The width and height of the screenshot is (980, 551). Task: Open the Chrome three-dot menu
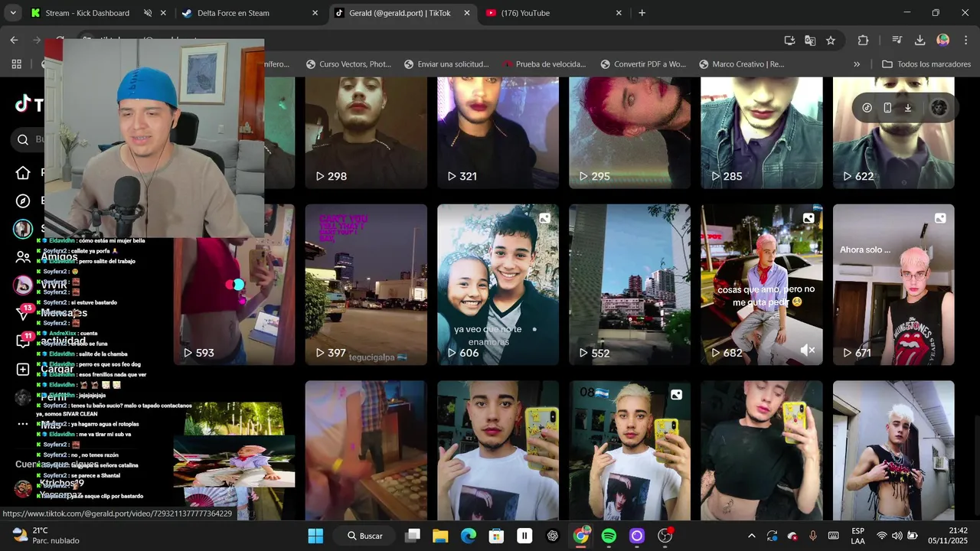(x=966, y=40)
